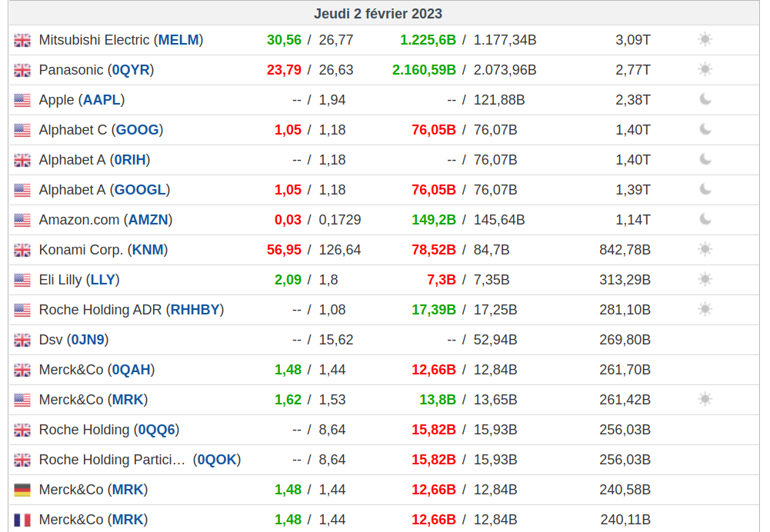Select Mitsubishi Electric market cap 3,09T

[x=633, y=40]
